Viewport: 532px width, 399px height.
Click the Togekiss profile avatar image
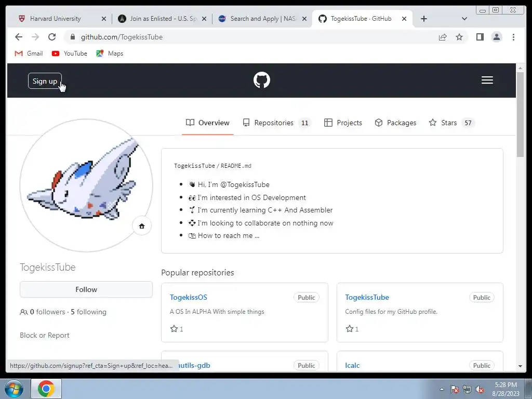(86, 185)
